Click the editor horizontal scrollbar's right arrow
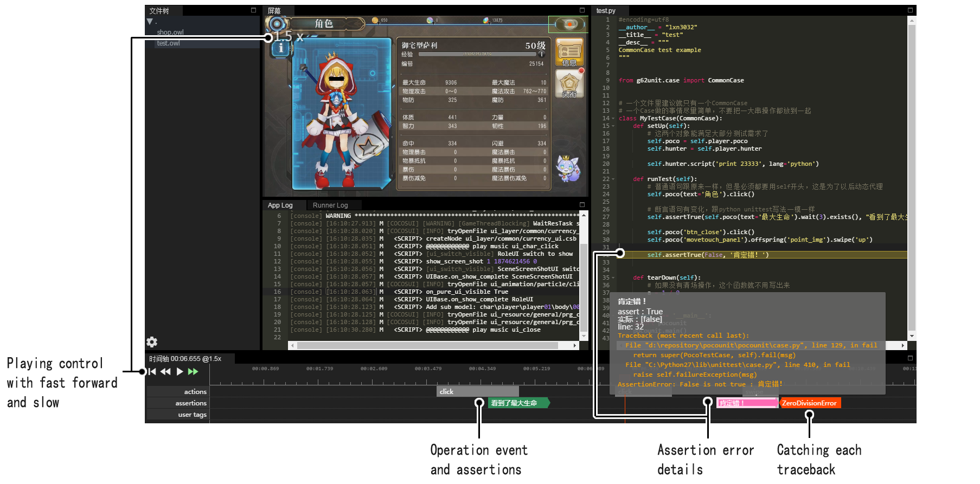Screen dimensions: 980x484 click(903, 345)
